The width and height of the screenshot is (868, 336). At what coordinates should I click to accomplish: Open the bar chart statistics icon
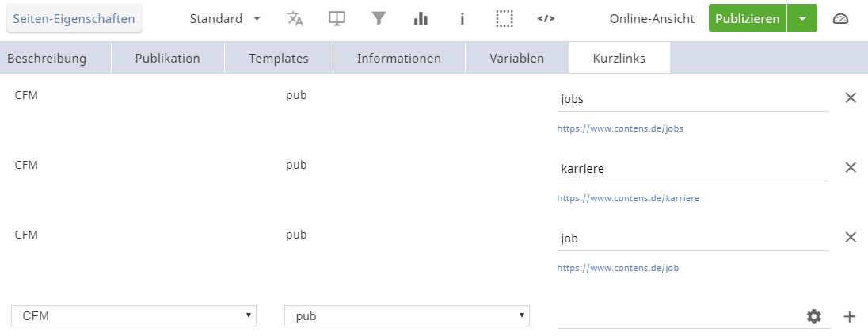(x=421, y=19)
